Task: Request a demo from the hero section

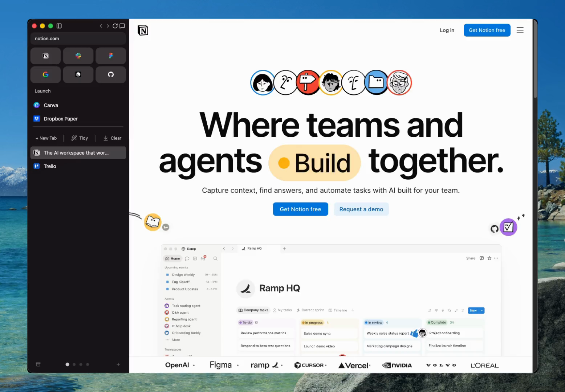Action: pyautogui.click(x=361, y=209)
